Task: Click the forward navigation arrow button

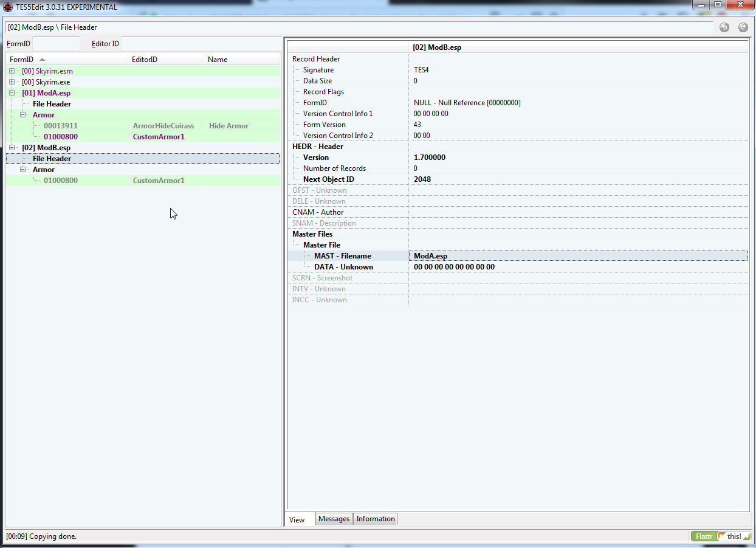Action: (x=743, y=27)
